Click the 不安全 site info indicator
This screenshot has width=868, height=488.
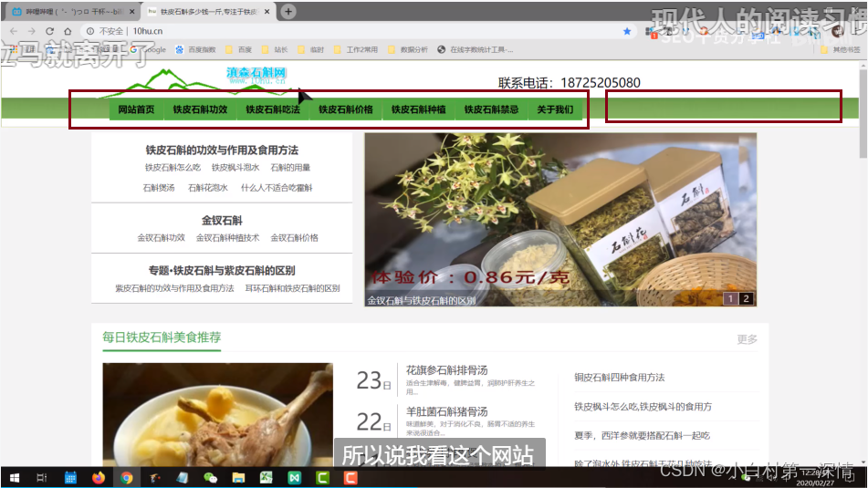[105, 31]
